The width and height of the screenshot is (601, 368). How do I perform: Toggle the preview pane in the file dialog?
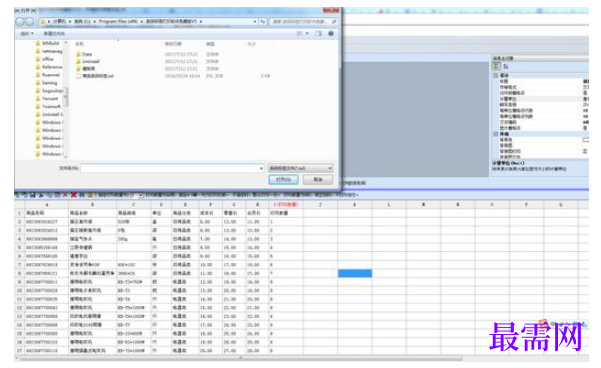(x=319, y=34)
